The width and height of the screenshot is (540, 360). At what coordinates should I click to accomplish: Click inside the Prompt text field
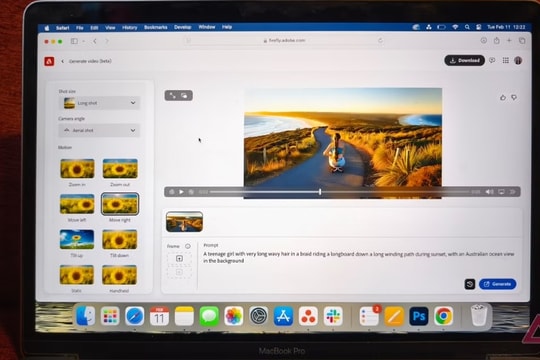pos(359,257)
